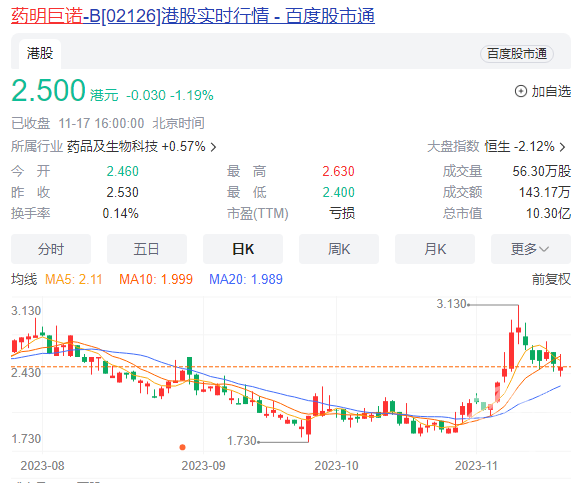Click the 市盈(TTM) value 亏损
Screen dimensions: 580x483
[x=342, y=213]
